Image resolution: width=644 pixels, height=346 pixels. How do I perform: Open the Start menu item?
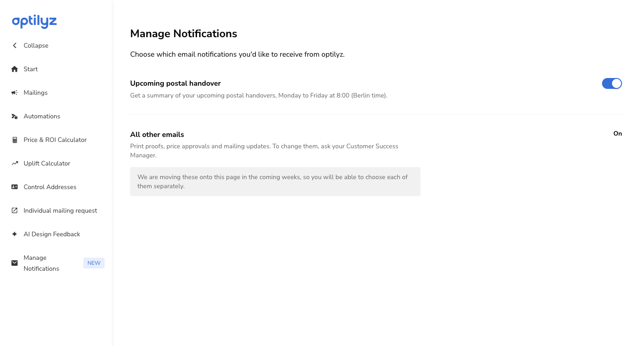31,69
